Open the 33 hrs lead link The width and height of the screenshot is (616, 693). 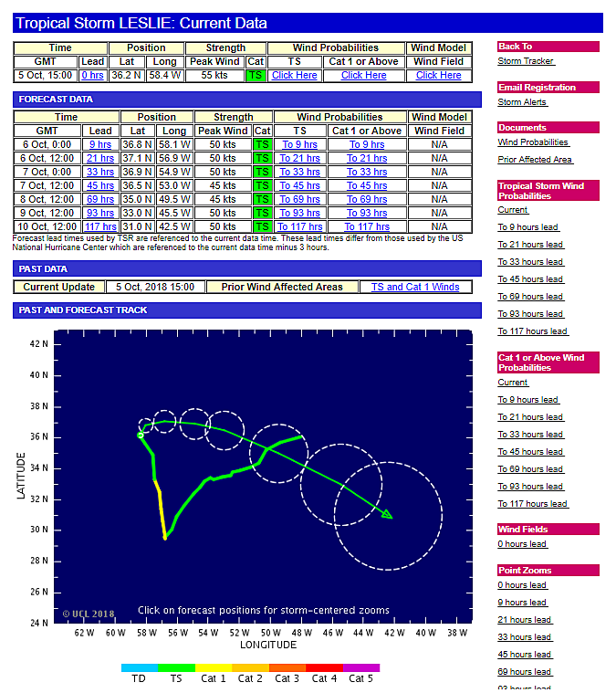[x=100, y=172]
